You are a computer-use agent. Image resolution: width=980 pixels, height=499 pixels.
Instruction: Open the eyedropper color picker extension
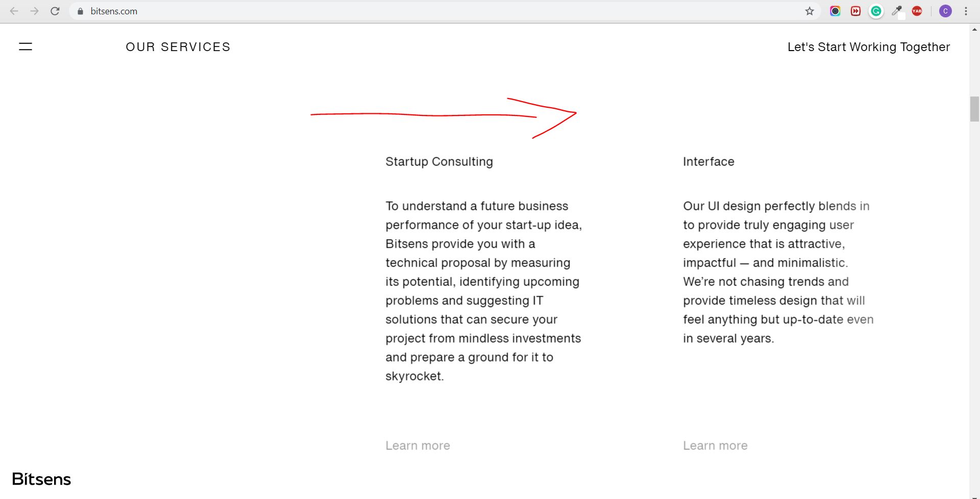tap(897, 11)
